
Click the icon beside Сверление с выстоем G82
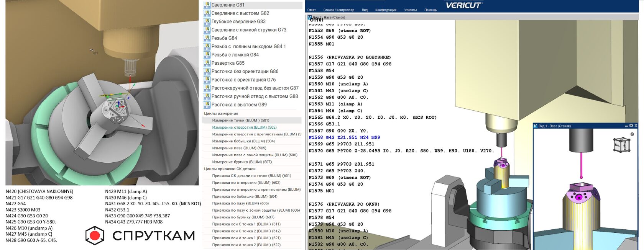(x=207, y=13)
